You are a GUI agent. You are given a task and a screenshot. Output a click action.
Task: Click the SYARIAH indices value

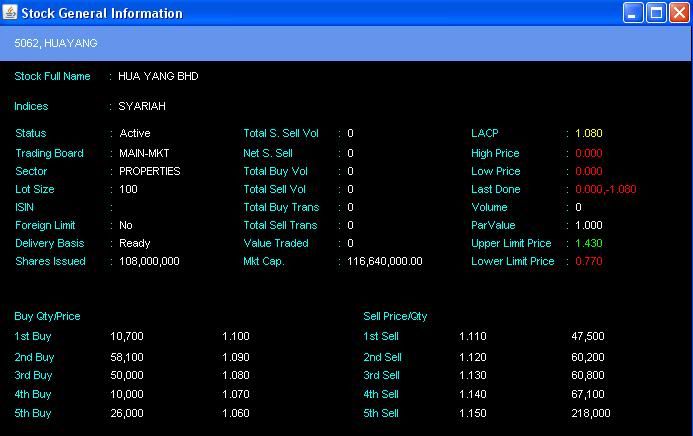(x=142, y=106)
